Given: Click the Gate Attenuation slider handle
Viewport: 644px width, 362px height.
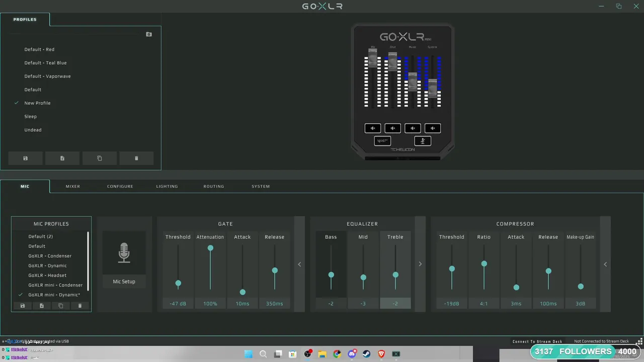Looking at the screenshot, I should [210, 248].
